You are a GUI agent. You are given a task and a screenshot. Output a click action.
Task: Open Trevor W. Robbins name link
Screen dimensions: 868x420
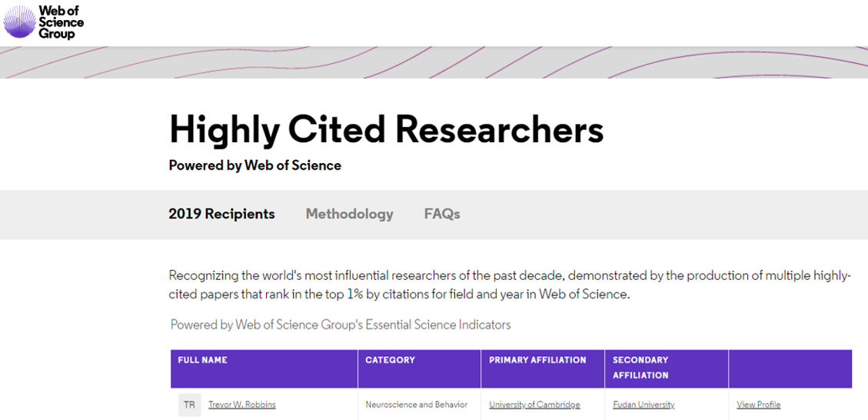click(x=241, y=405)
